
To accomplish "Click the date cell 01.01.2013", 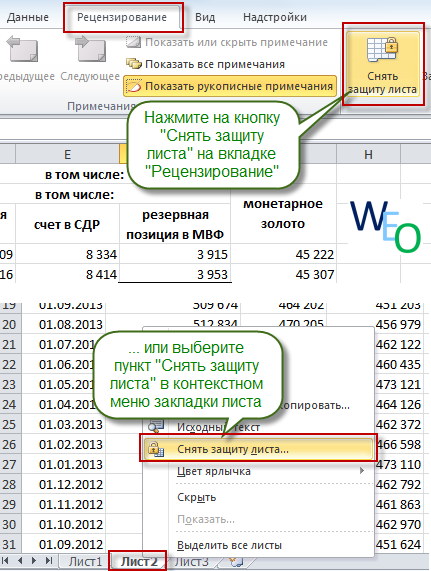I will 64,464.
